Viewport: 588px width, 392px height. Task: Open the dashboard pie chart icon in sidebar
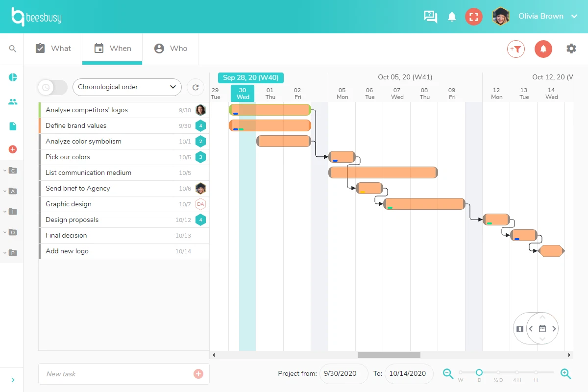coord(12,77)
